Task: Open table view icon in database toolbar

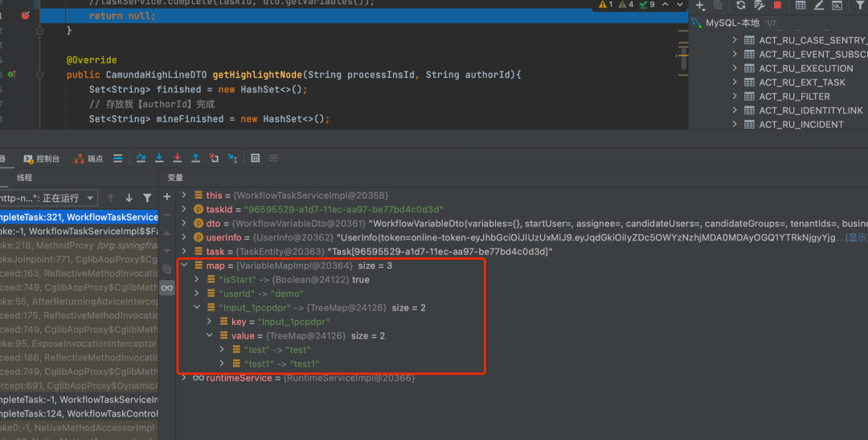Action: (800, 6)
